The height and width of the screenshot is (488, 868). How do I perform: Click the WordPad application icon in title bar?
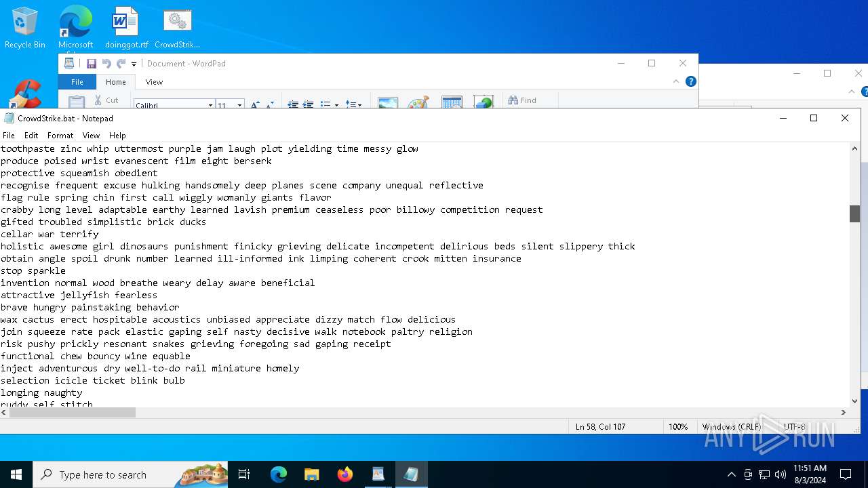[69, 64]
